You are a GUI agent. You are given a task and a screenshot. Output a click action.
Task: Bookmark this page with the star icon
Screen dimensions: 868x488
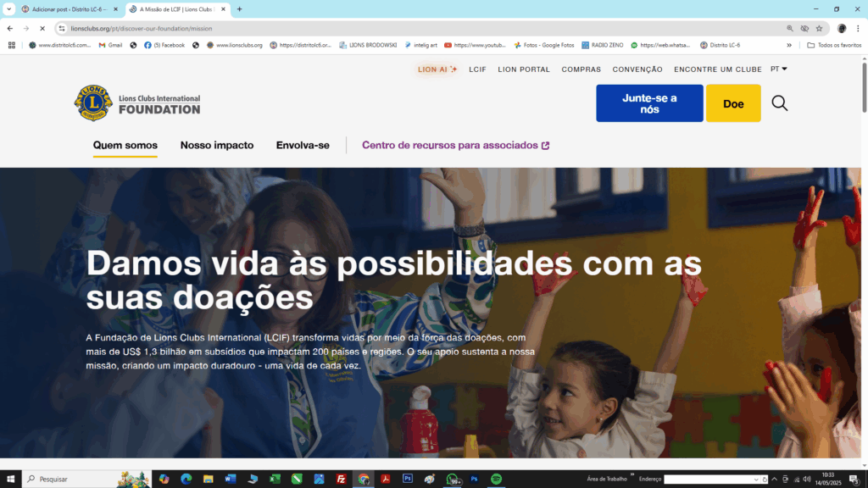820,28
